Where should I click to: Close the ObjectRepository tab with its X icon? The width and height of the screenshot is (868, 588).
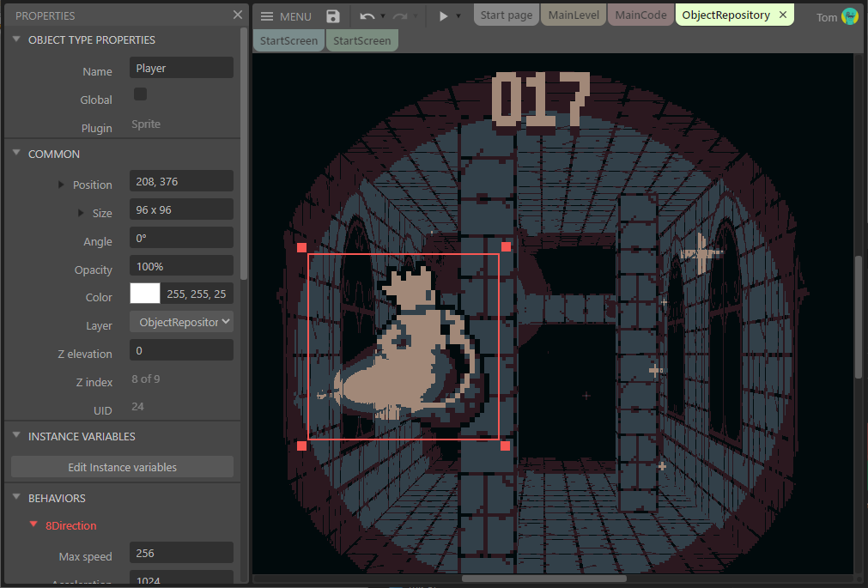(x=782, y=15)
